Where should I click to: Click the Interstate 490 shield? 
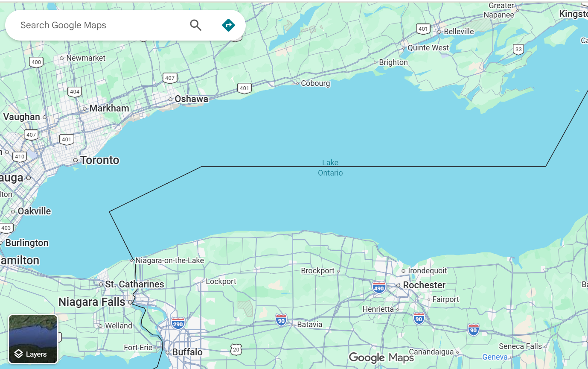pos(379,287)
